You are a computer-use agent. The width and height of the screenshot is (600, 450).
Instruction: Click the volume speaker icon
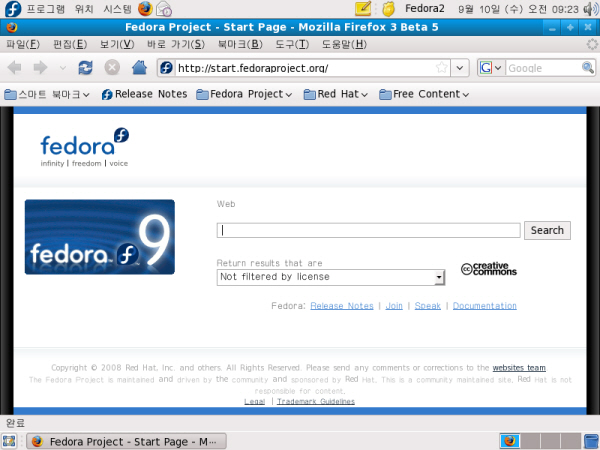(x=591, y=9)
